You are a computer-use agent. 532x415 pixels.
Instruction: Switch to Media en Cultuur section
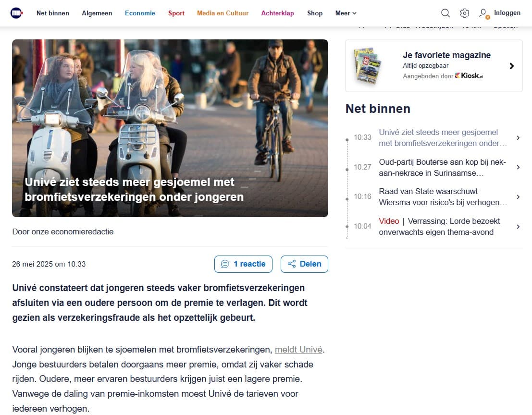coord(223,13)
